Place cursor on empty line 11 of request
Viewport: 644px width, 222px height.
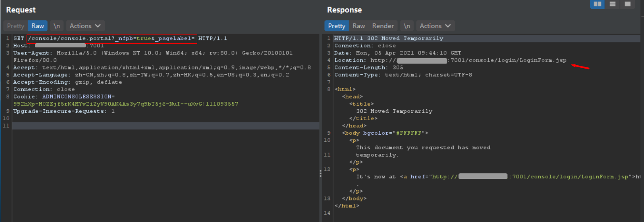click(x=166, y=126)
